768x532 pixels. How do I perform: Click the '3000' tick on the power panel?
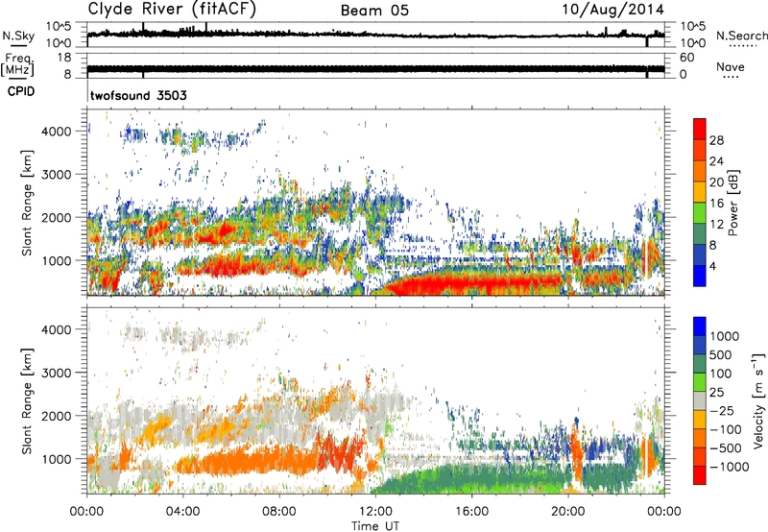pos(57,175)
